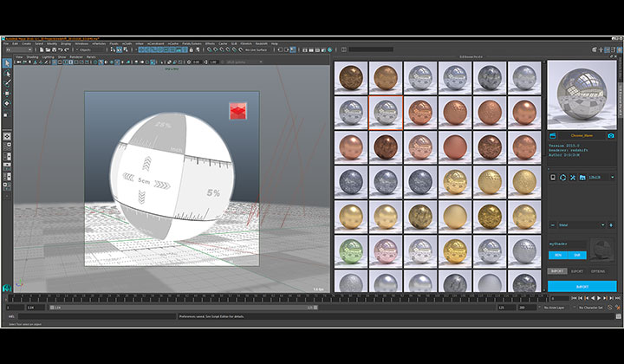This screenshot has height=364, width=624.
Task: Open the Objects selection mask dropdown
Action: pos(91,49)
